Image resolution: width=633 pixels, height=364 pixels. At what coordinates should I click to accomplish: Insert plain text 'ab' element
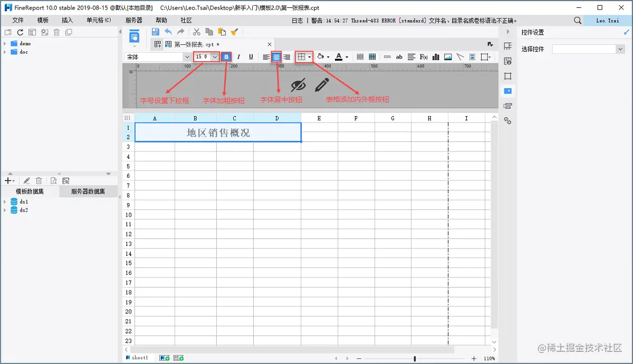[x=399, y=57]
